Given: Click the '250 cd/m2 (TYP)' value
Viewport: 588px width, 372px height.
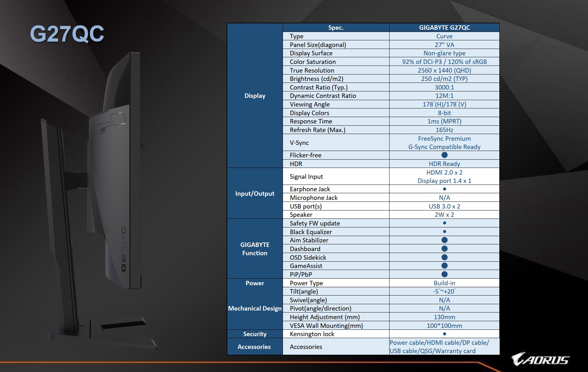Looking at the screenshot, I should [444, 79].
